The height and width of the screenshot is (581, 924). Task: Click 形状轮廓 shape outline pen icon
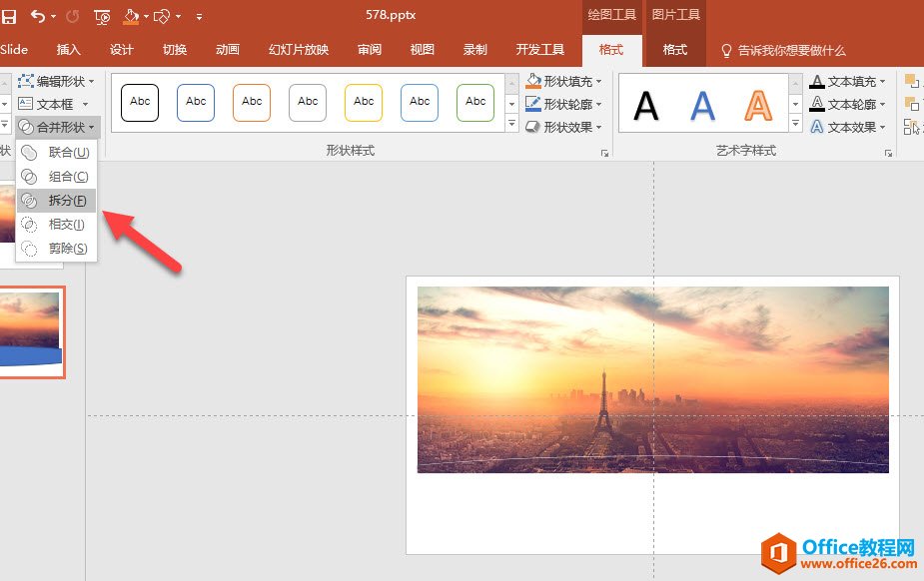533,104
